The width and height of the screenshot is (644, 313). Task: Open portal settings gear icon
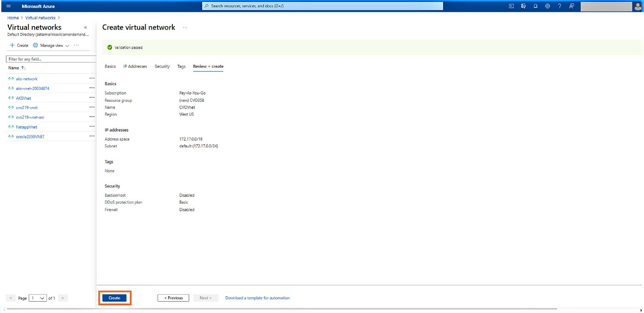tap(547, 6)
